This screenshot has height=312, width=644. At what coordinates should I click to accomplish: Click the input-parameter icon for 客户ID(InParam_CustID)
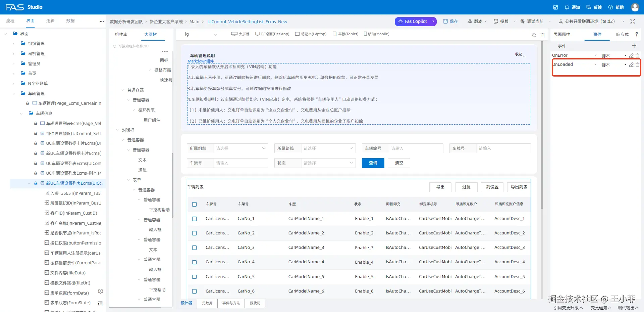(47, 213)
